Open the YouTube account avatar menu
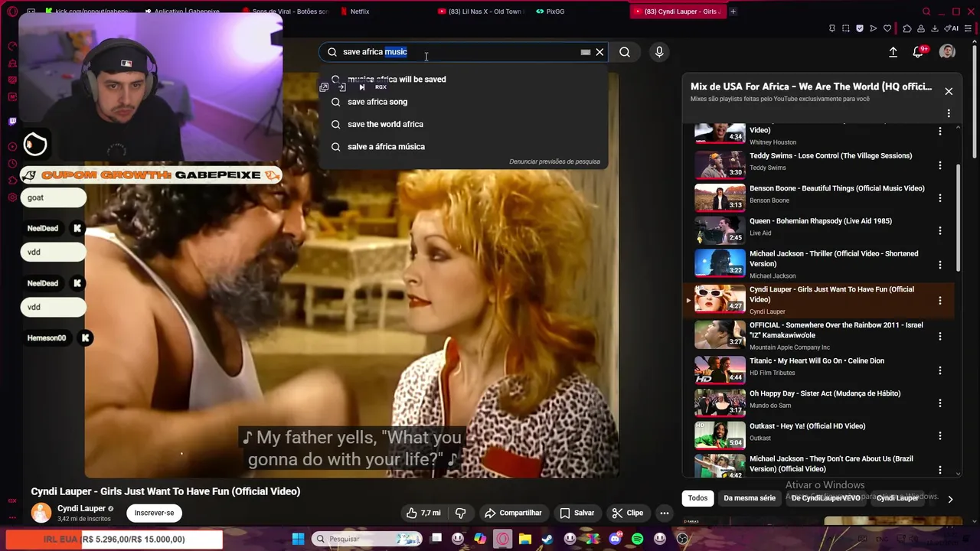Screen dimensions: 980x551 click(947, 52)
